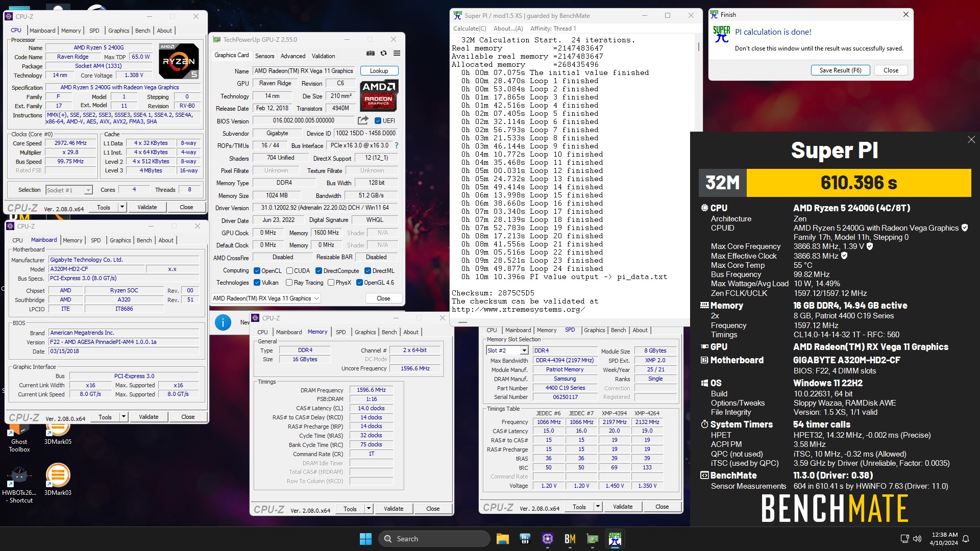The width and height of the screenshot is (980, 551).
Task: Click the Close button in GPU-Z
Action: tap(383, 298)
